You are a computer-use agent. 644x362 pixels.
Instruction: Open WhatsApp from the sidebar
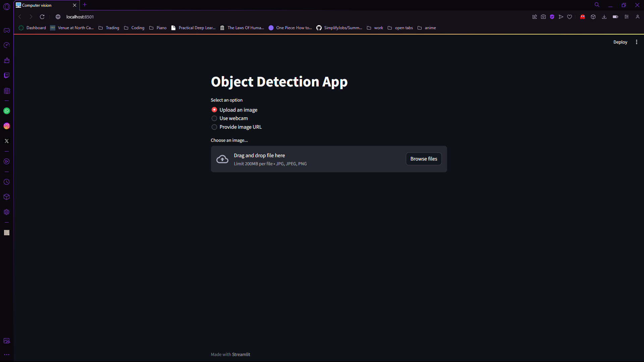(x=7, y=111)
